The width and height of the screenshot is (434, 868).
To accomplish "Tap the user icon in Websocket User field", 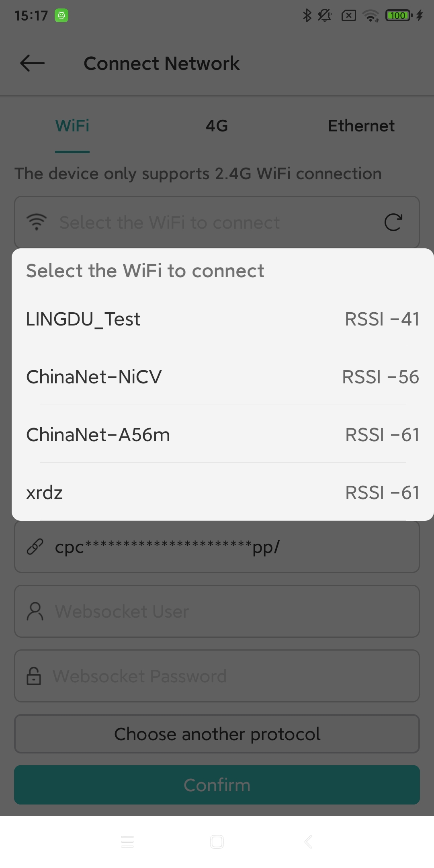I will [35, 611].
